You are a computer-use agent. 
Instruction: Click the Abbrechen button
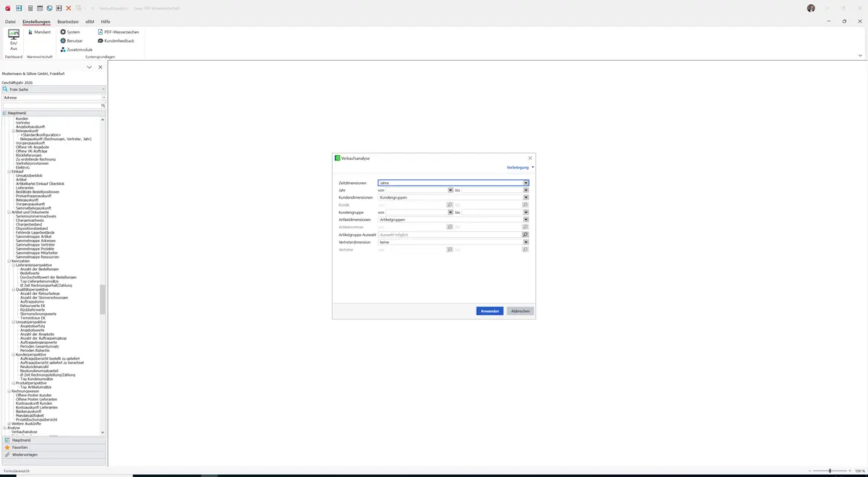pyautogui.click(x=520, y=311)
